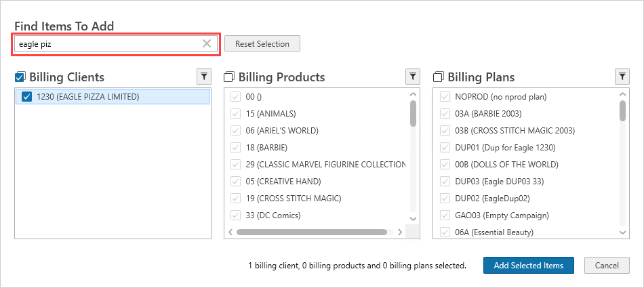Screen dimensions: 644x288
Task: Check the 06A (Essential Beauty) plan checkbox
Action: pos(445,232)
